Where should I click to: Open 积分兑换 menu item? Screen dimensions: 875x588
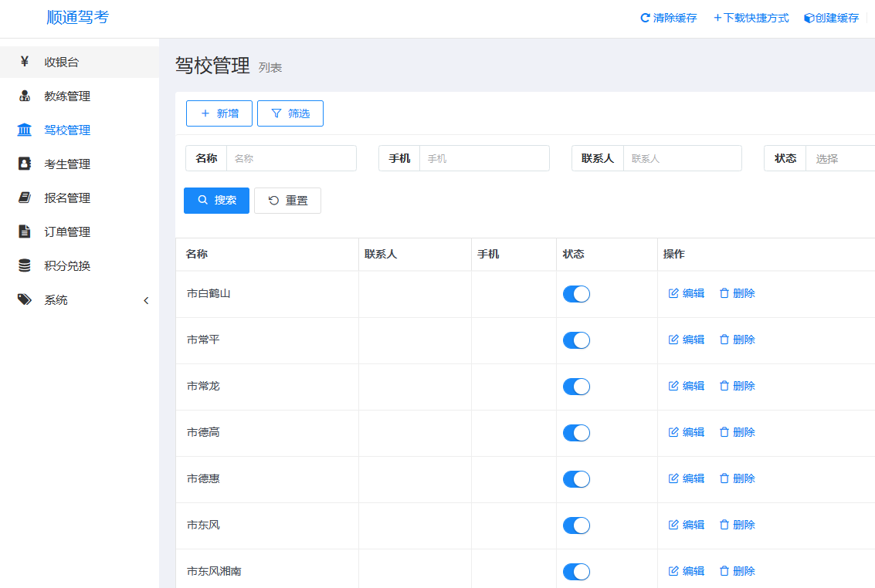[x=80, y=266]
